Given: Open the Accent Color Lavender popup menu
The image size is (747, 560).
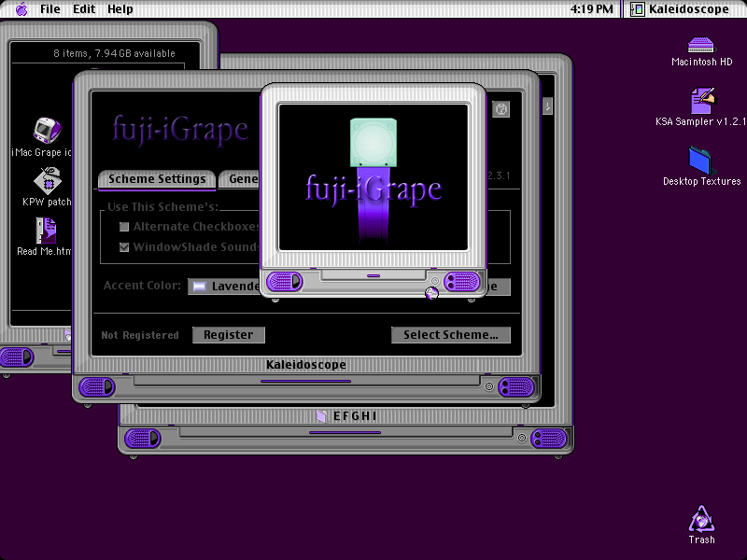Looking at the screenshot, I should point(224,287).
